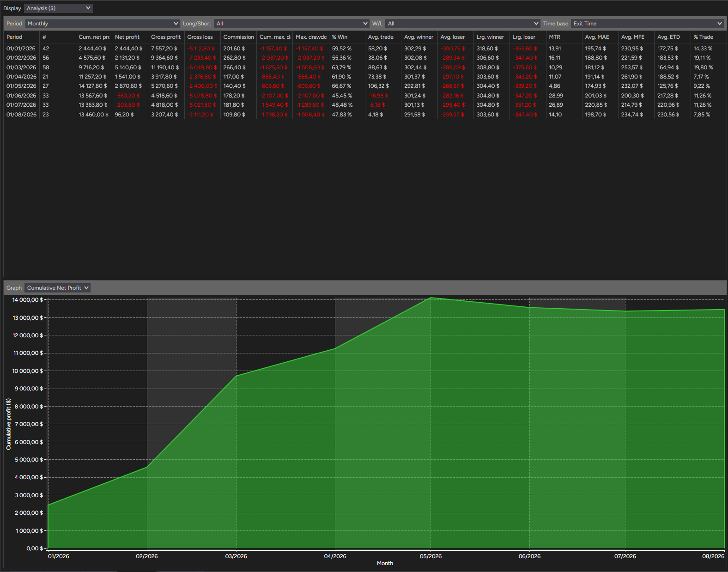
Task: Click cumulative net profit 14 127,80 $
Action: [x=93, y=86]
